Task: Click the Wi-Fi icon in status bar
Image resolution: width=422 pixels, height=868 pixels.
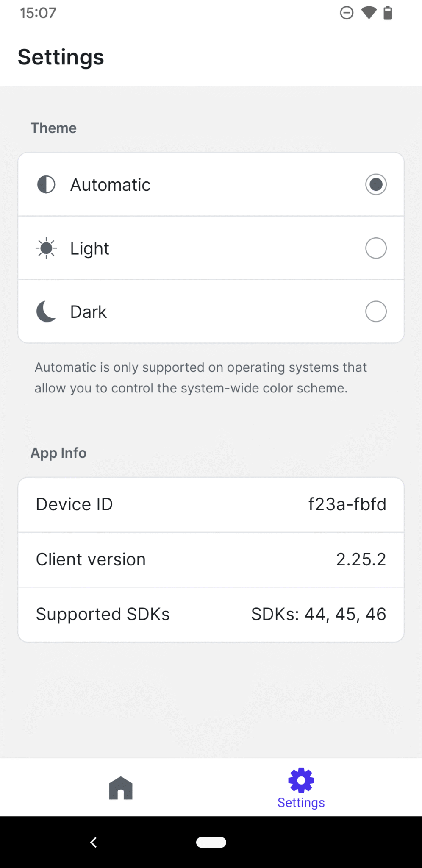Action: point(368,13)
